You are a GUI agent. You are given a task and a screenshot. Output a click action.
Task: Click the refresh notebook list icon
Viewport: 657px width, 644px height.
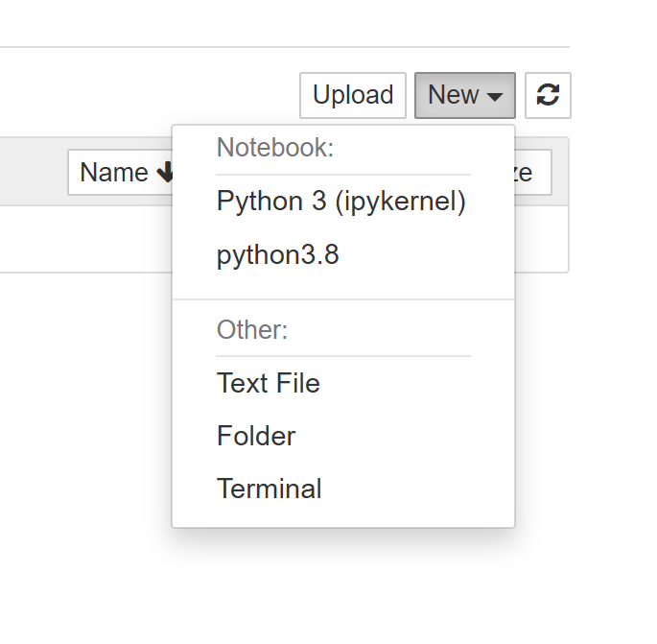[548, 95]
